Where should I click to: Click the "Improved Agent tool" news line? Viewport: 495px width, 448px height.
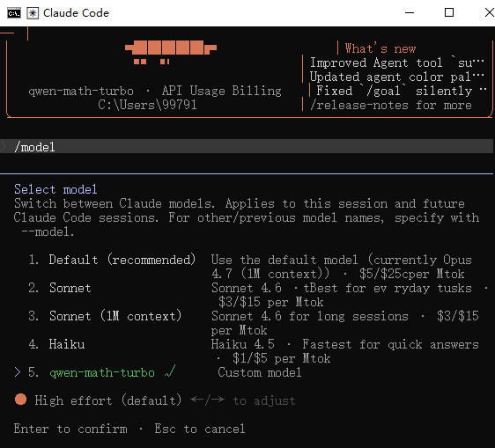396,62
